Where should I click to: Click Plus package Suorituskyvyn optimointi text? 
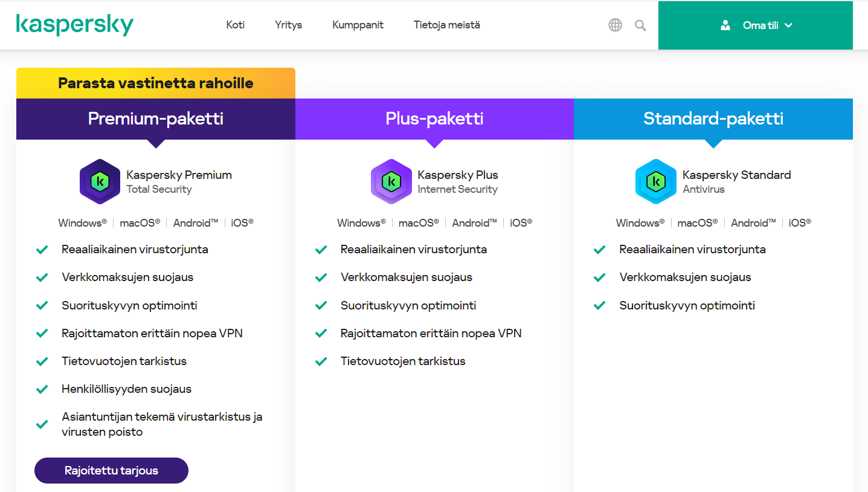coord(408,305)
